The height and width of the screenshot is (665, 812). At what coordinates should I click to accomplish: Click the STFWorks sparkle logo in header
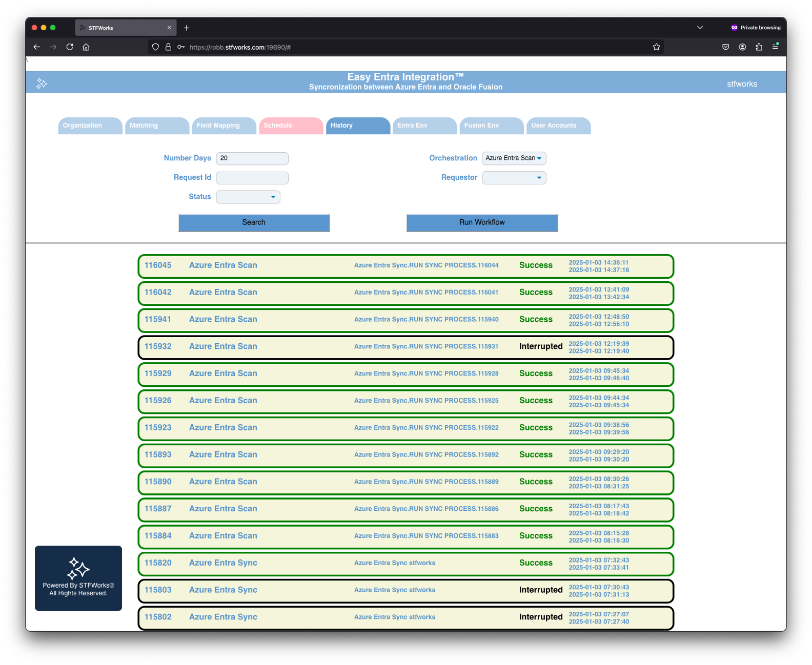42,83
